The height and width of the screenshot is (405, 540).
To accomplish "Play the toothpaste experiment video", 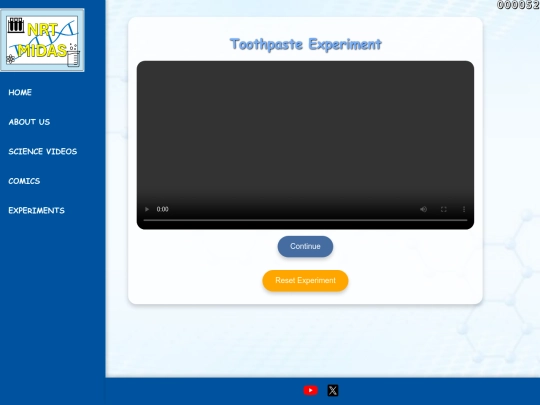I will pyautogui.click(x=147, y=209).
